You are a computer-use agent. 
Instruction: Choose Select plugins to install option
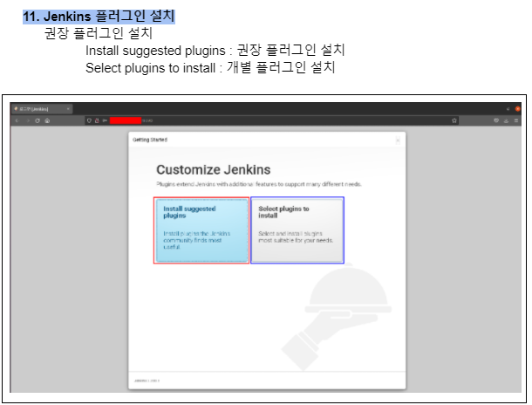(x=297, y=230)
